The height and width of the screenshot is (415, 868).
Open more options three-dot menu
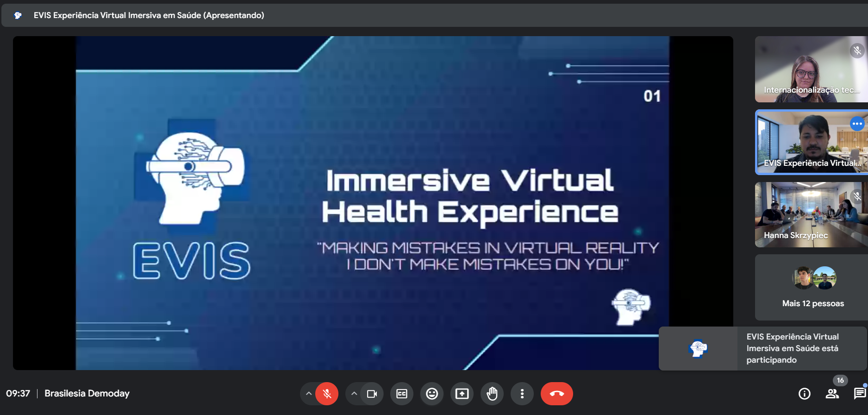point(522,394)
